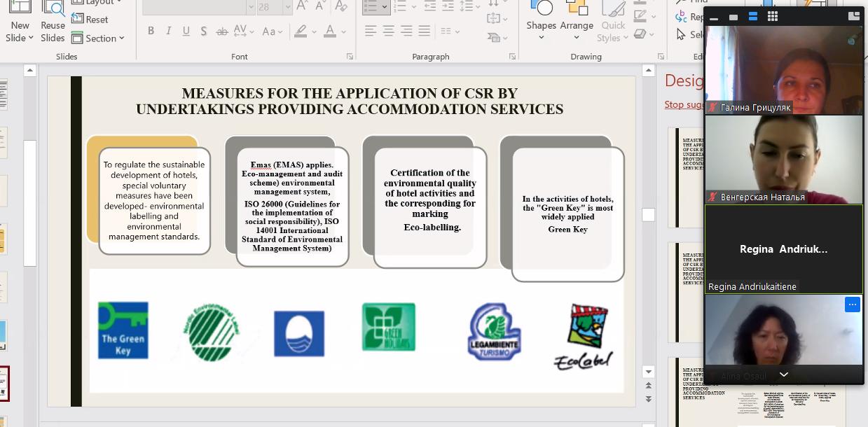Viewport: 868px width, 427px height.
Task: Toggle underline text formatting
Action: [186, 31]
